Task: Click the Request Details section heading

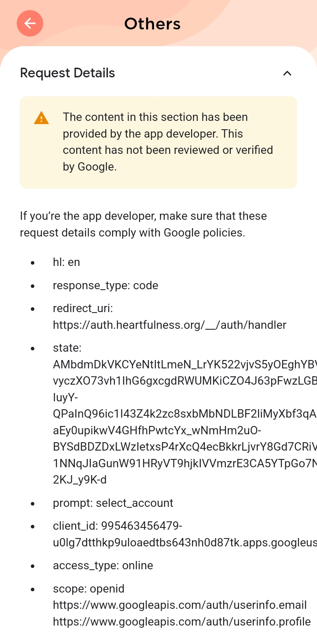Action: tap(67, 73)
